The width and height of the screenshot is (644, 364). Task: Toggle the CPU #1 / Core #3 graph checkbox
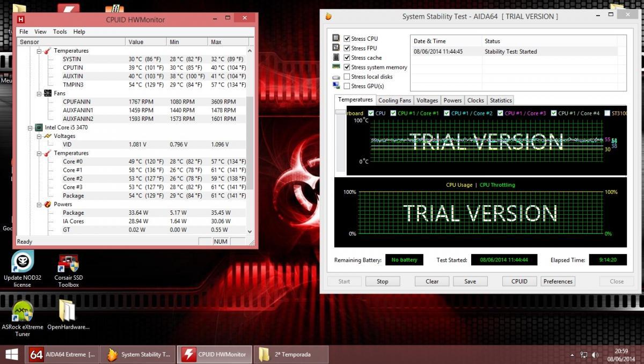pos(501,113)
